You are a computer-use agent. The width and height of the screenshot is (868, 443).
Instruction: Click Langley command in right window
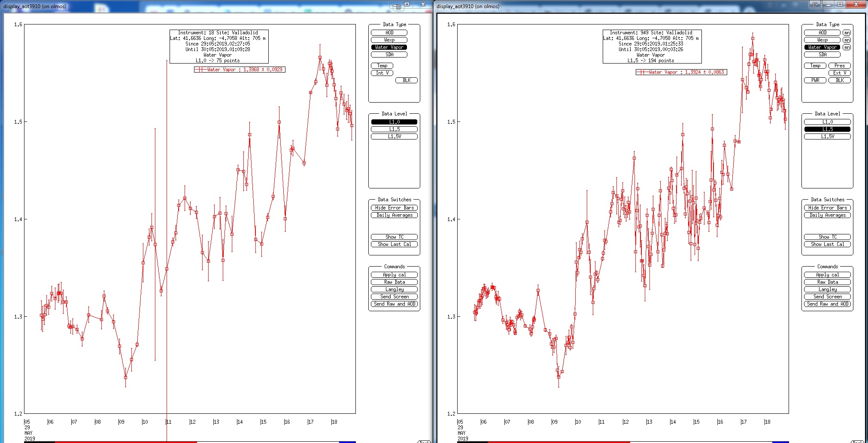[827, 289]
